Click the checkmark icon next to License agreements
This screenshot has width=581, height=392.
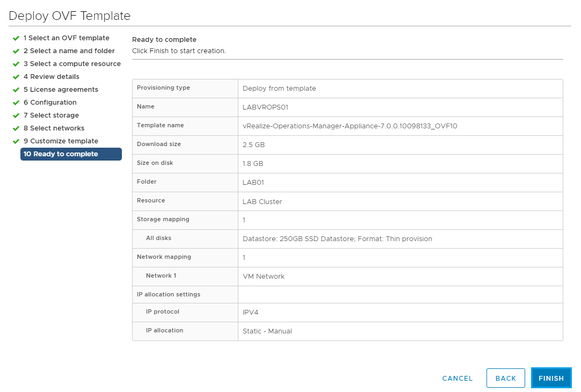tap(16, 90)
